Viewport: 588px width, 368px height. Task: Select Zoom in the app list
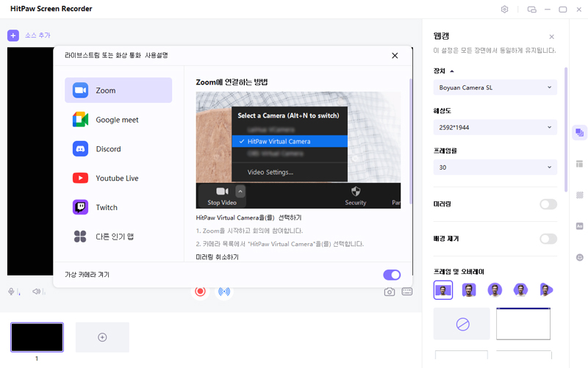tap(118, 90)
